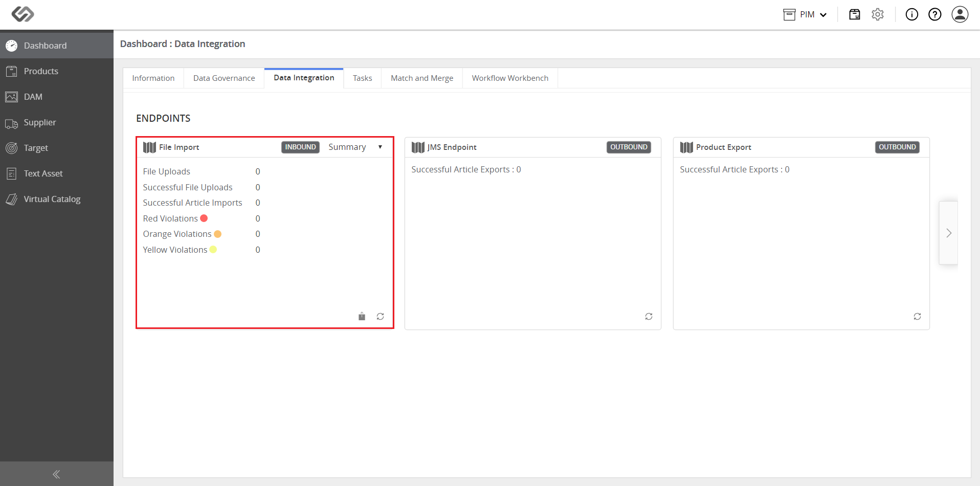
Task: Click the Successful Article Imports link
Action: click(x=193, y=203)
